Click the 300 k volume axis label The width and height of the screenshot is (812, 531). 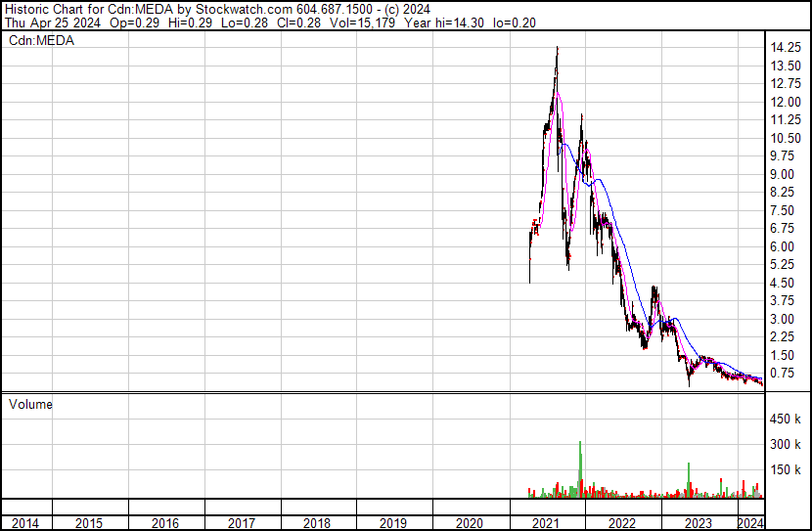[x=786, y=444]
